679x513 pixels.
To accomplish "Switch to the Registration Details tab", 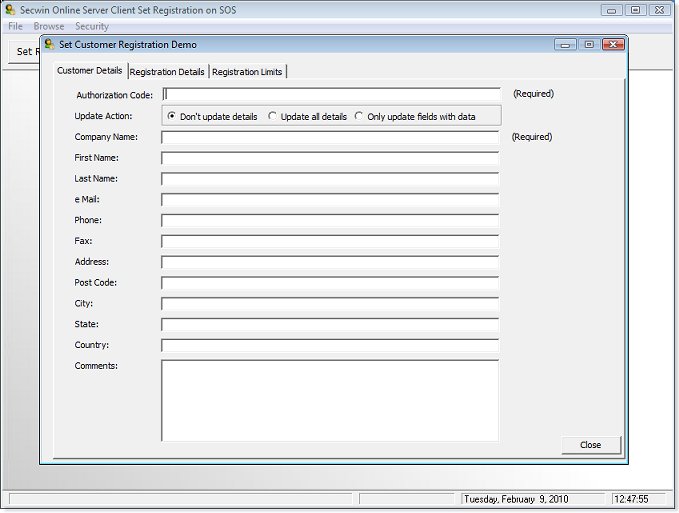I will [167, 72].
